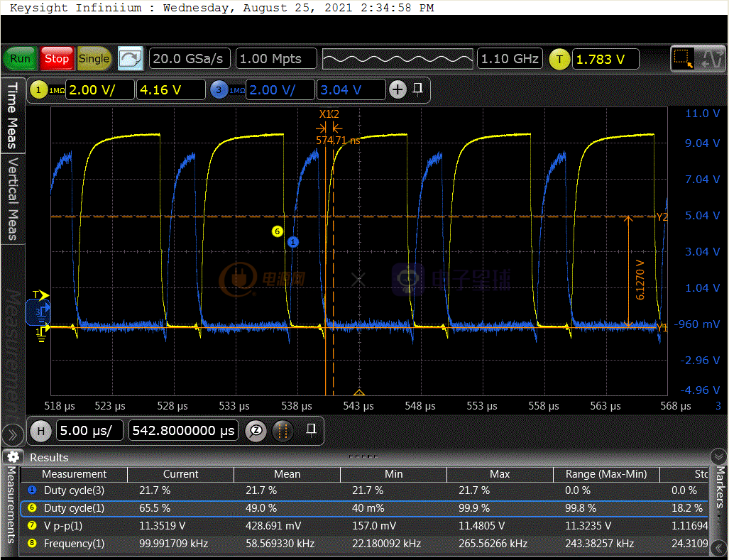Click the channel 1 scale 2.00 V/ field
729x560 pixels.
point(99,90)
